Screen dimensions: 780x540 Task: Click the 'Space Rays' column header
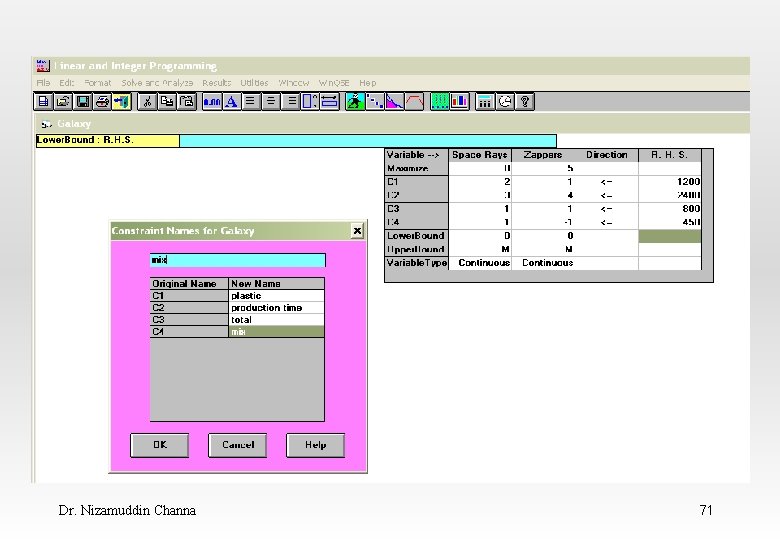[480, 155]
